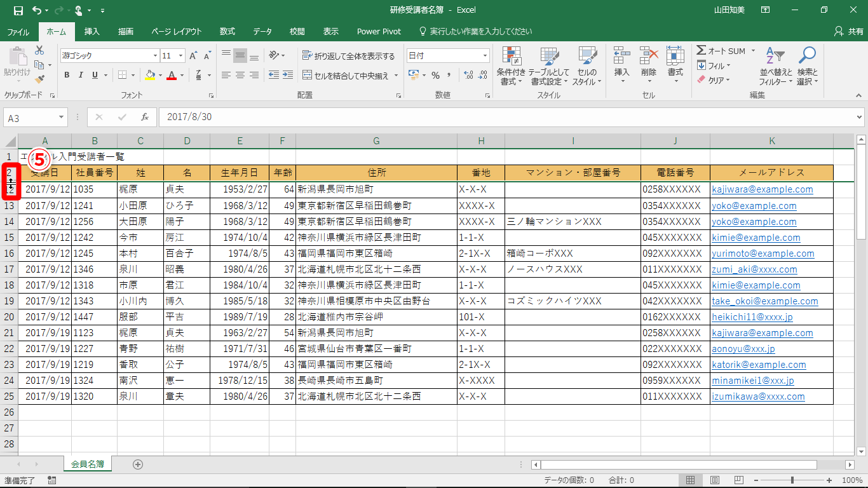Add a new sheet with plus button
868x488 pixels.
pos(138,464)
